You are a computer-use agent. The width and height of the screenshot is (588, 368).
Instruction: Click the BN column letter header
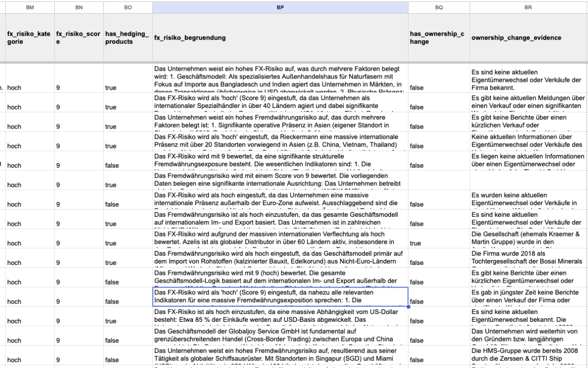point(78,7)
